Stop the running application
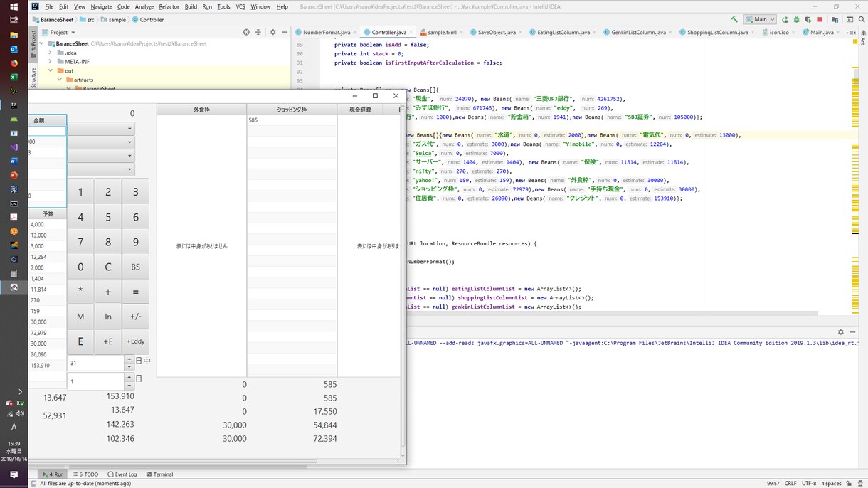This screenshot has height=488, width=868. click(x=820, y=20)
